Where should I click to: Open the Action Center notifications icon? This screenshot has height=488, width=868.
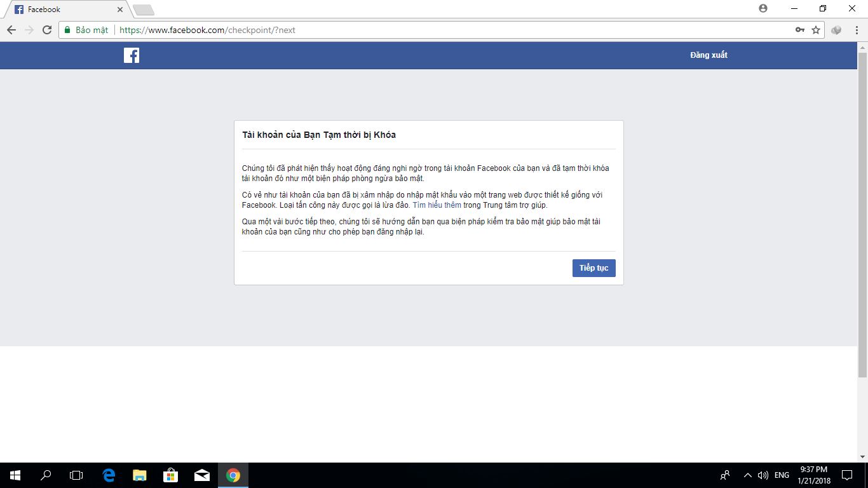click(x=847, y=475)
